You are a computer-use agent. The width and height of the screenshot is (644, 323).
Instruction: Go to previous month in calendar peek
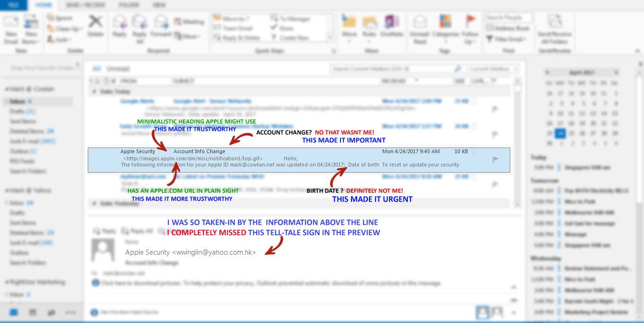click(x=547, y=73)
